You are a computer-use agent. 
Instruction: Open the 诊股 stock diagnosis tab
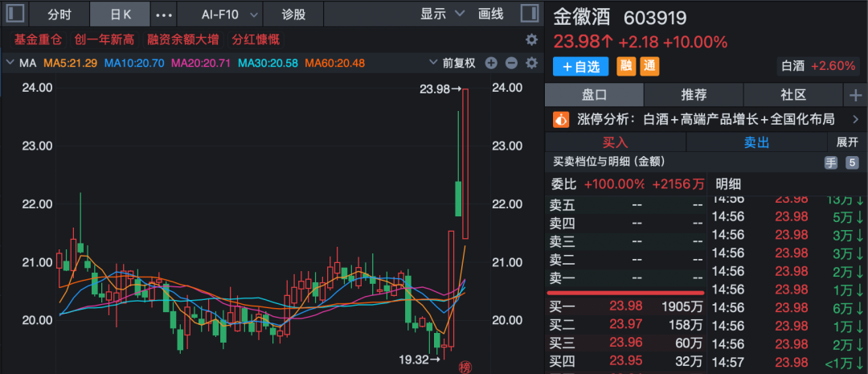coord(293,14)
